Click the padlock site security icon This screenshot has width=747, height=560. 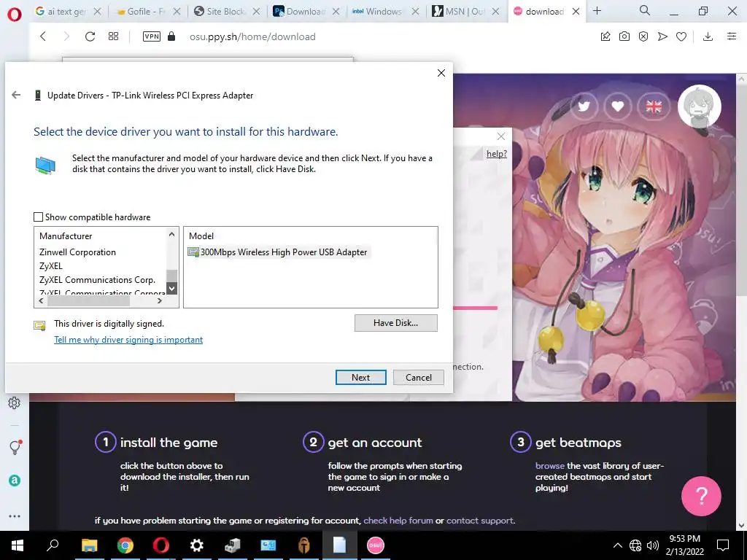[171, 36]
